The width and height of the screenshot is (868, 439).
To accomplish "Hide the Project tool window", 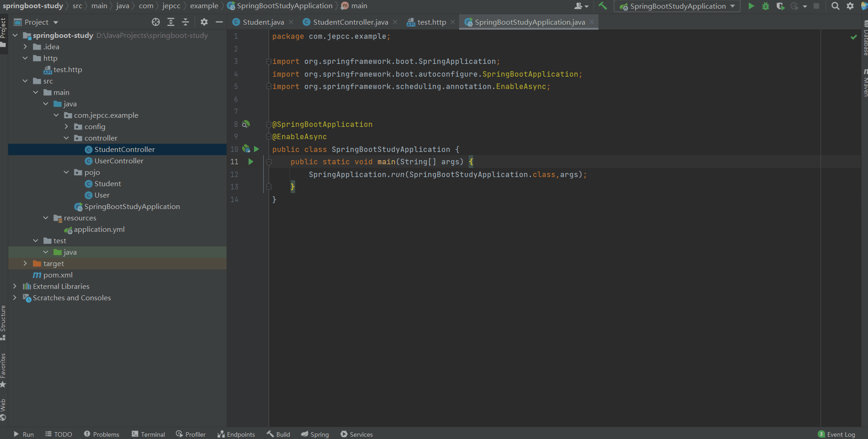I will point(219,22).
